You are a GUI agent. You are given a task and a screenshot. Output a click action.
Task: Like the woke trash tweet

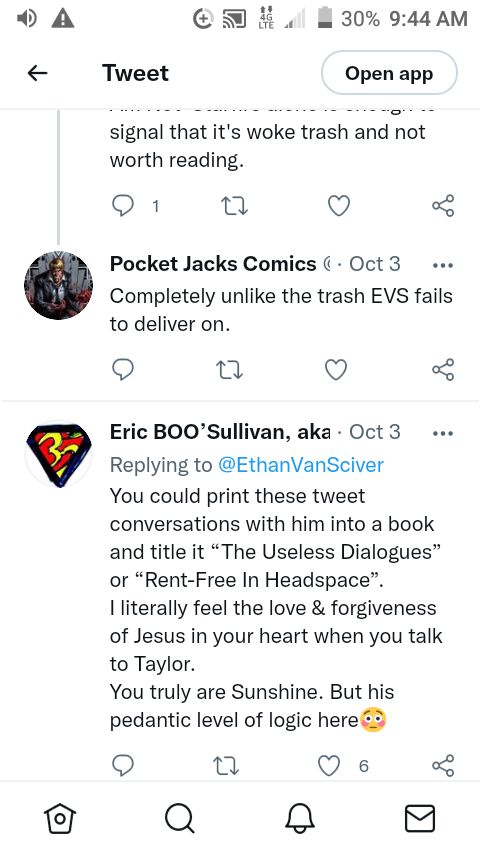coord(338,206)
